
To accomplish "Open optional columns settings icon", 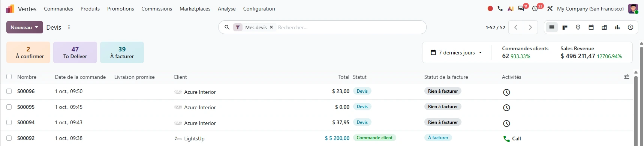I will click(626, 77).
